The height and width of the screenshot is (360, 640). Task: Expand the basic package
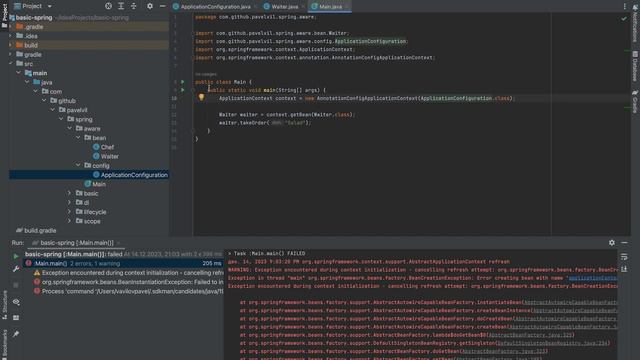(70, 193)
